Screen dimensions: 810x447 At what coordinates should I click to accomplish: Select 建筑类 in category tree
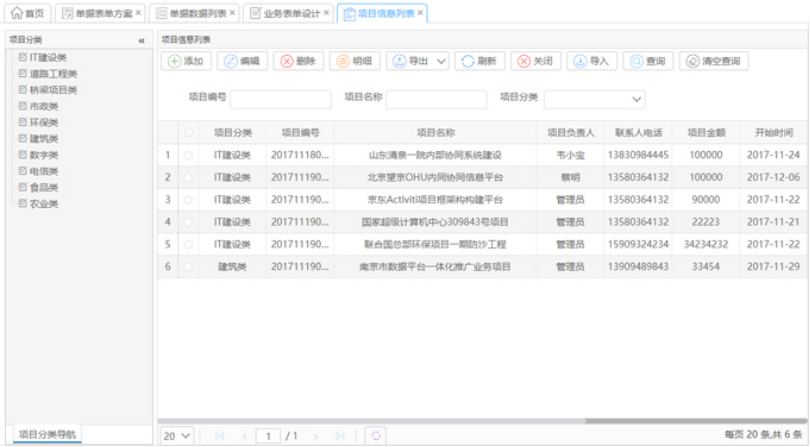(43, 138)
